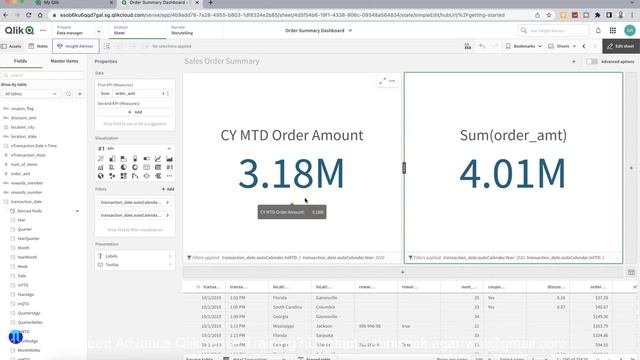Viewport: 640px width, 360px height.
Task: Expand the Labels presentation section
Action: pyautogui.click(x=135, y=256)
